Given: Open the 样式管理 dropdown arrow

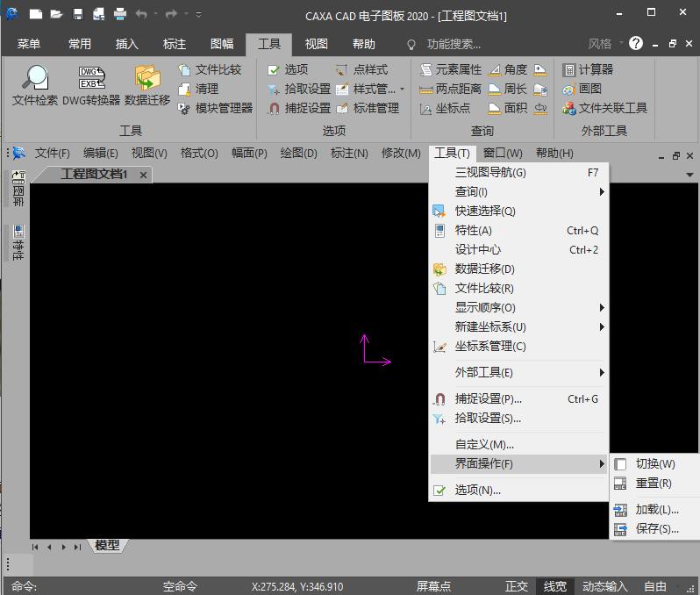Looking at the screenshot, I should click(403, 89).
